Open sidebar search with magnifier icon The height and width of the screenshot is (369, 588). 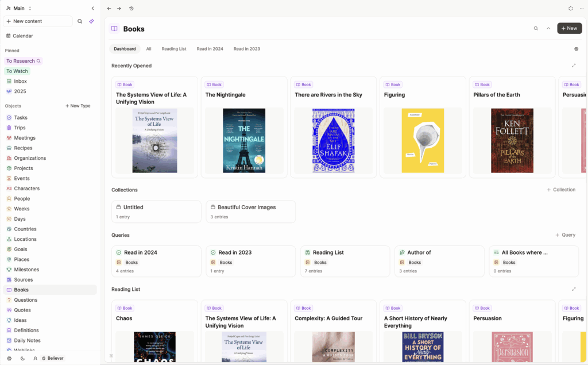(80, 21)
